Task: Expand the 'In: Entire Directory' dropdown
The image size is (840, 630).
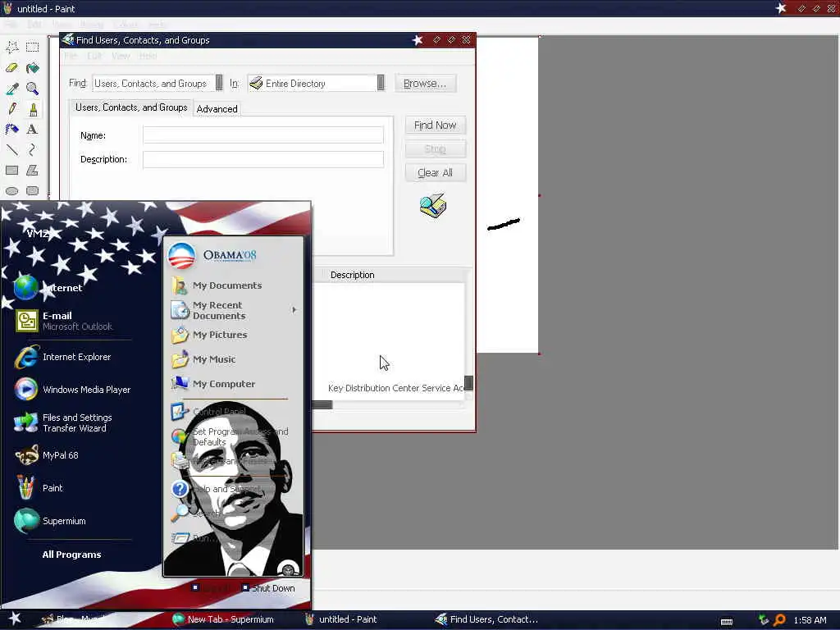Action: 381,83
